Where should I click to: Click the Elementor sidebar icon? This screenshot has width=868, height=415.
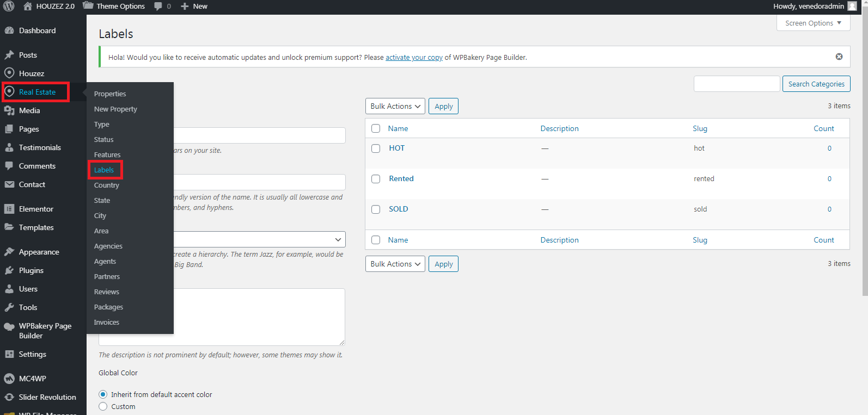pyautogui.click(x=9, y=209)
